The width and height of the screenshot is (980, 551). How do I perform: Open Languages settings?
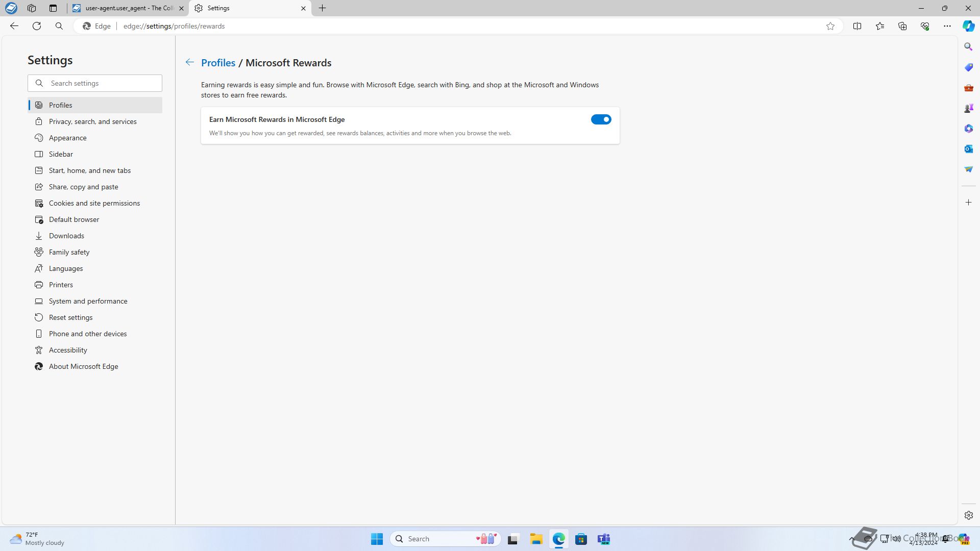[x=95, y=268]
